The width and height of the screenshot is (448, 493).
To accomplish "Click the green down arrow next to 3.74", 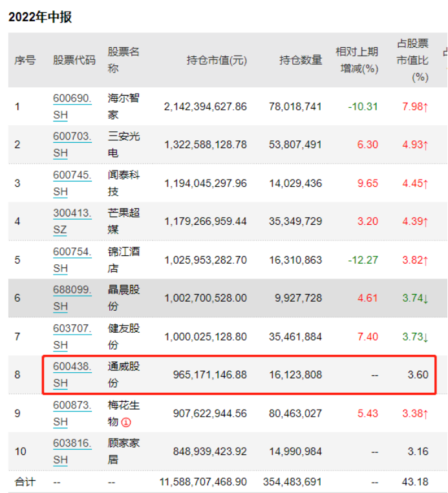I will (x=426, y=298).
